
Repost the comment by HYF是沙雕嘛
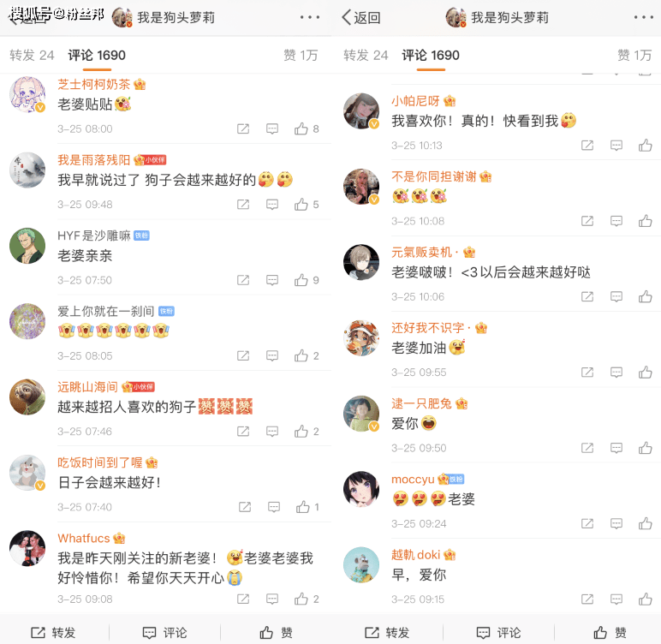[x=243, y=280]
